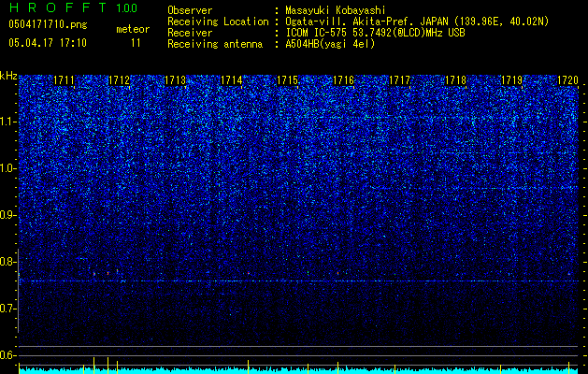Image resolution: width=588 pixels, height=374 pixels.
Task: Select receiver text ICOM IC-575 53.7492 MHz USB
Action: pos(375,33)
